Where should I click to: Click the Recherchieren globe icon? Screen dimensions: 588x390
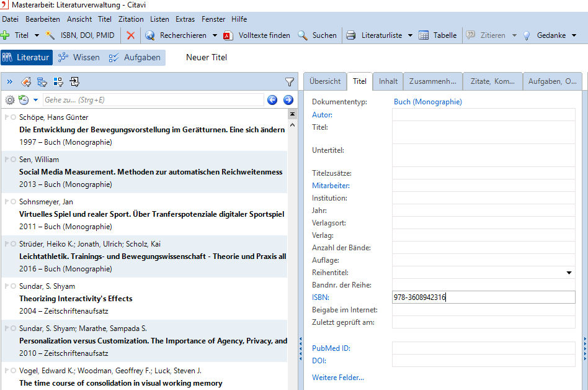tap(150, 35)
